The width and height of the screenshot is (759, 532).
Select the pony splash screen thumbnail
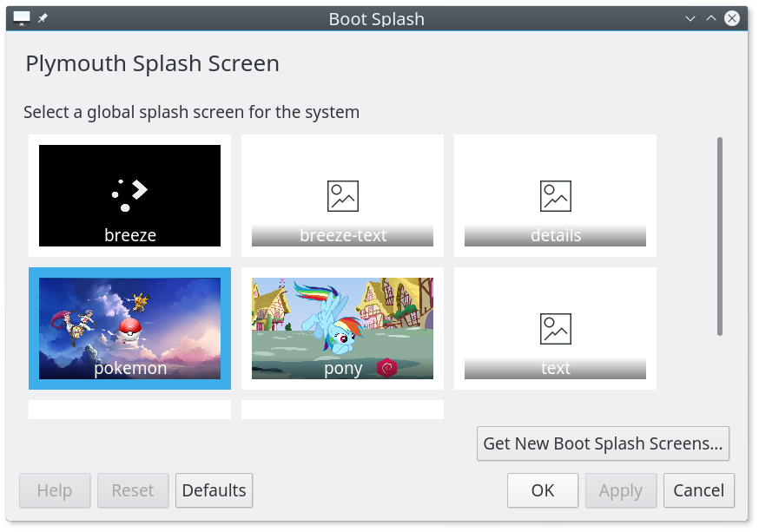tap(342, 328)
